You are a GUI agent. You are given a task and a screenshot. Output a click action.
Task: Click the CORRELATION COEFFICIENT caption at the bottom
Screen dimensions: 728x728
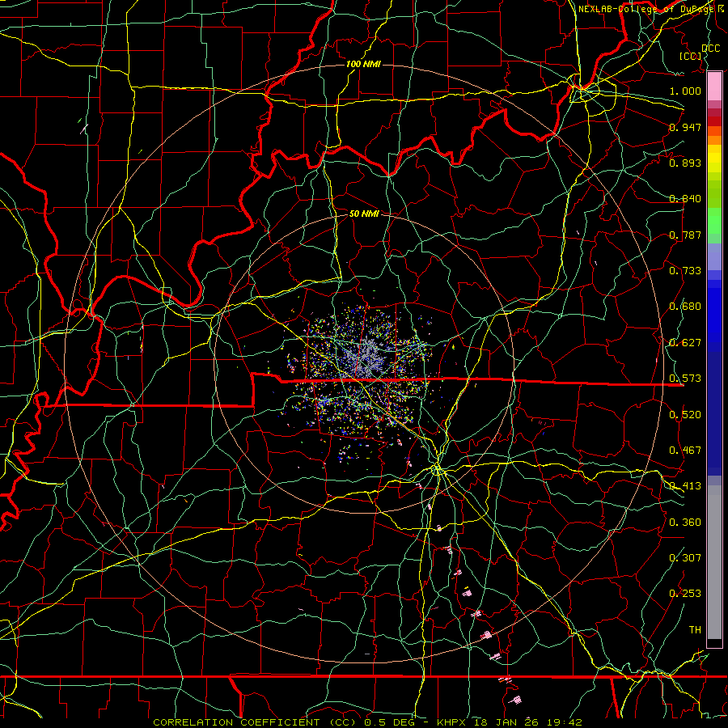click(367, 722)
